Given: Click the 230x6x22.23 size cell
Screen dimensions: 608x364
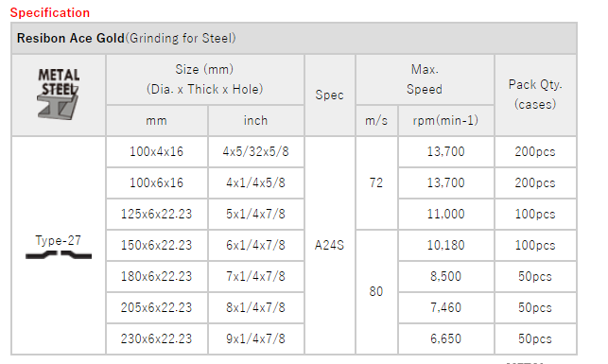Looking at the screenshot, I should (156, 338).
